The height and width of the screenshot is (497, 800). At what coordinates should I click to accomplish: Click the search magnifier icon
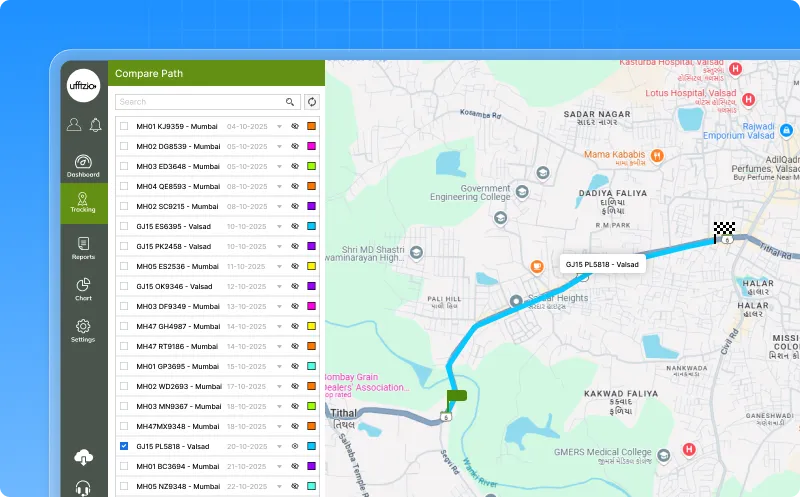(290, 102)
